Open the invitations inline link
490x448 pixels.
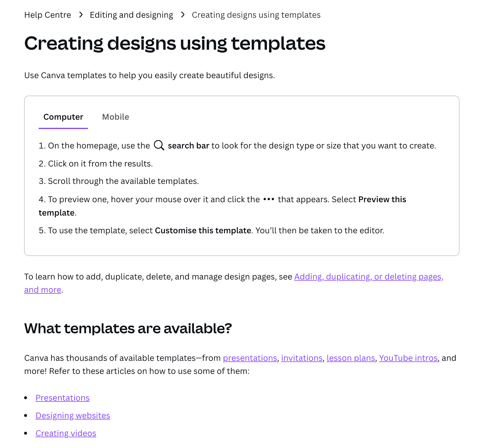tap(302, 358)
